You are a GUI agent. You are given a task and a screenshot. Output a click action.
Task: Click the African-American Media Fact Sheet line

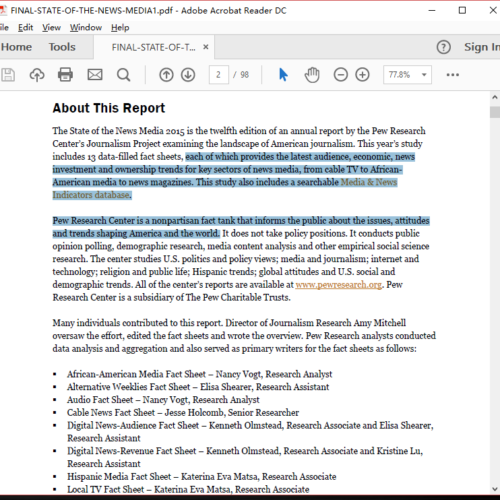(x=199, y=374)
